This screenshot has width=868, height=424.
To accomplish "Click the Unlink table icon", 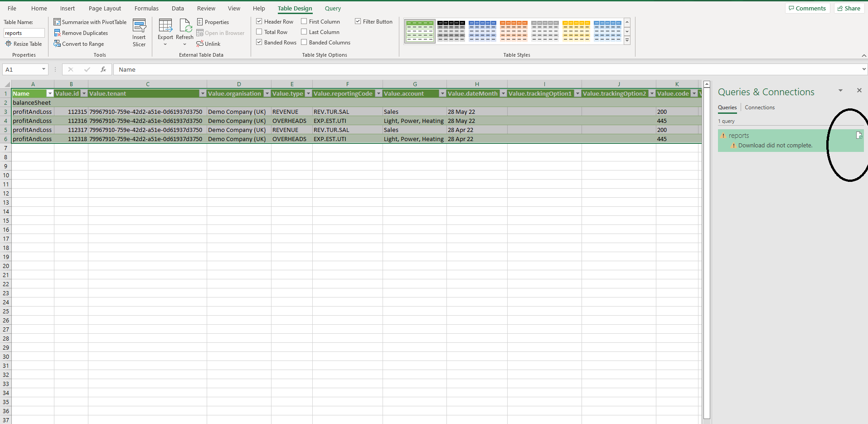I will [200, 44].
